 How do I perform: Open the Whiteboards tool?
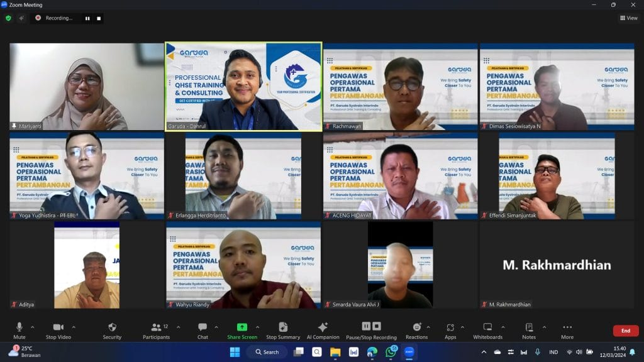pos(487,327)
